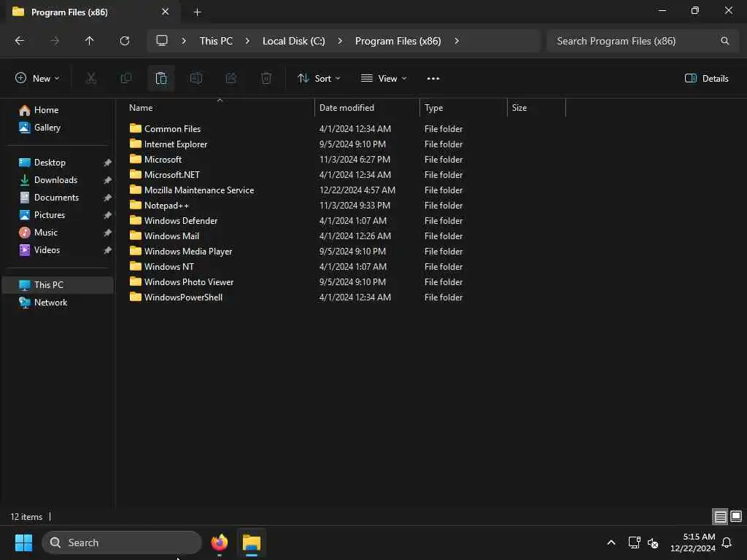Click the Copy icon in toolbar
747x560 pixels.
pos(125,78)
